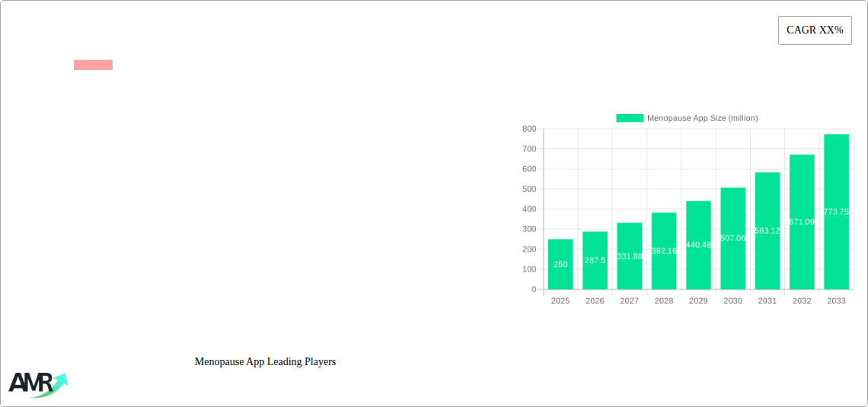Select the 2032 bar showing 671.09
This screenshot has height=407, width=868.
click(x=802, y=222)
